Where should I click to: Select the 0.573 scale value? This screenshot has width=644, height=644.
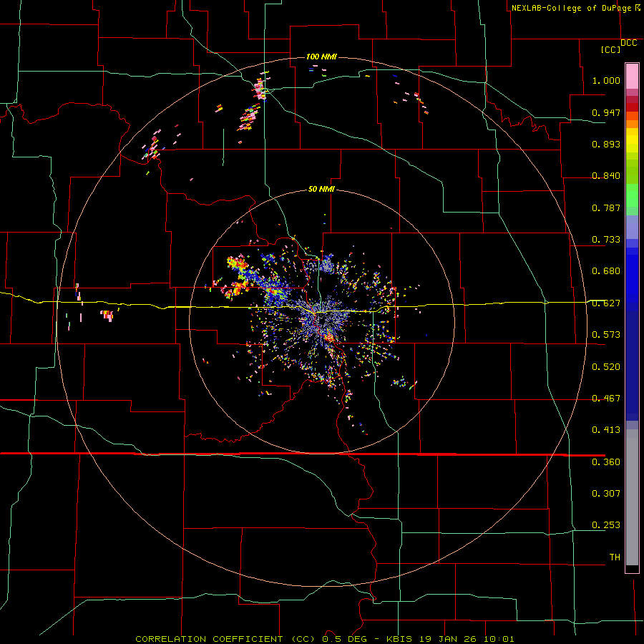point(606,335)
